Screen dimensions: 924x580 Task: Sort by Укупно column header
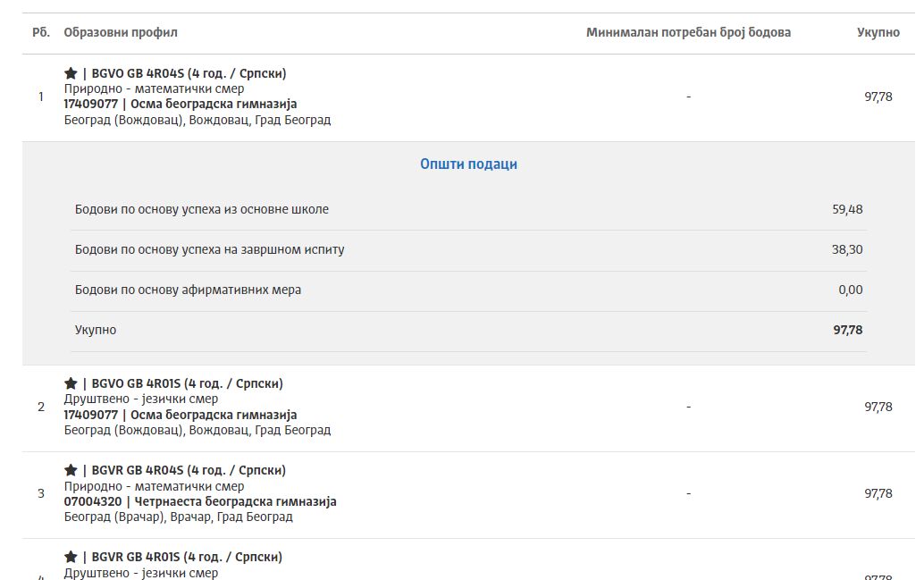click(878, 32)
